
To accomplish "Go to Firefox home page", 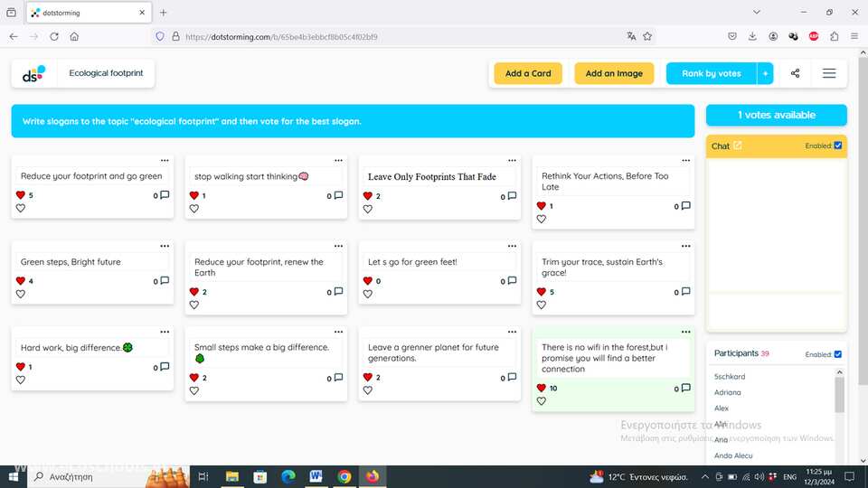I will click(x=74, y=36).
